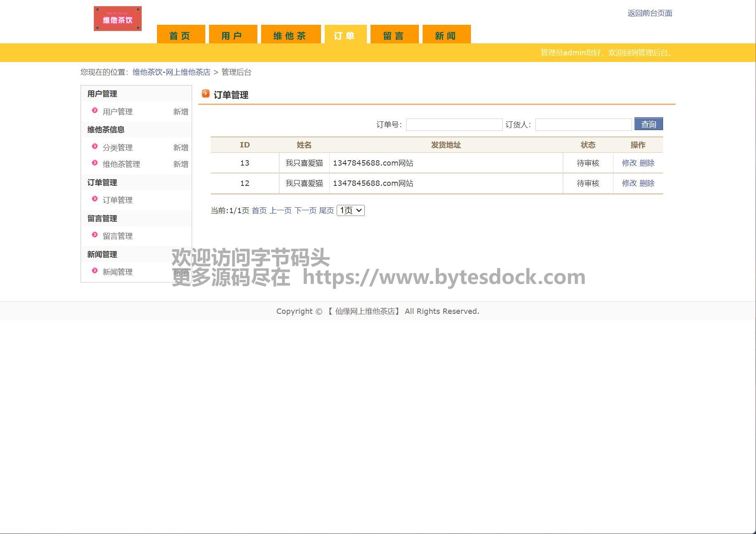The height and width of the screenshot is (534, 756).
Task: Click the pink bullet icon next to 新闻管理
Action: tap(95, 271)
